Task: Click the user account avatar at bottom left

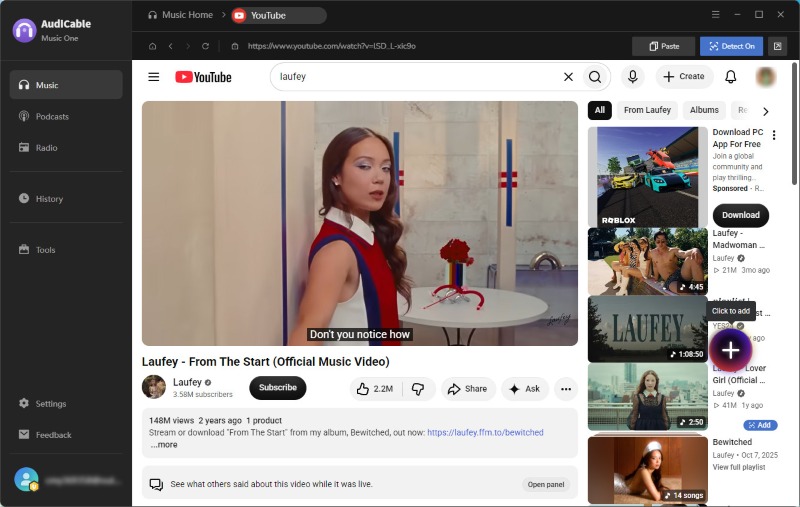Action: (x=26, y=479)
